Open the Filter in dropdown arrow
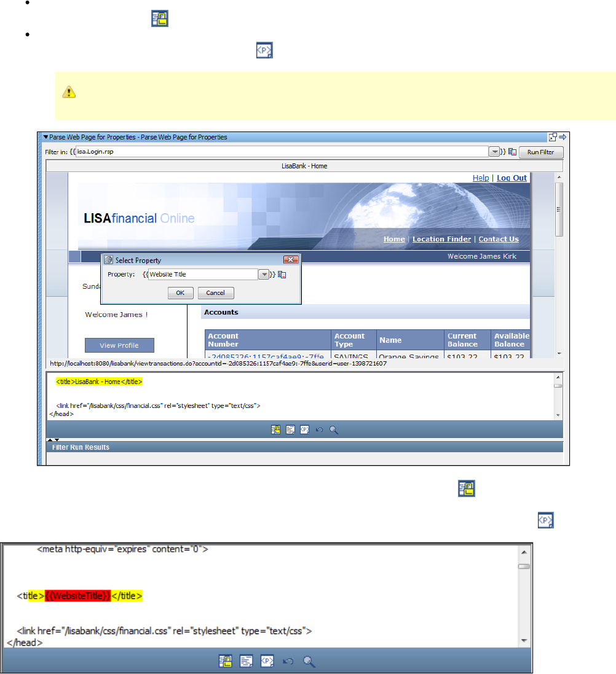The image size is (616, 674). 494,151
